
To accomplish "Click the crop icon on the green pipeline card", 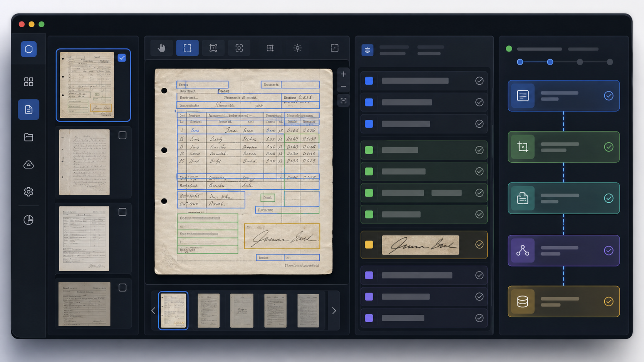I will click(523, 147).
